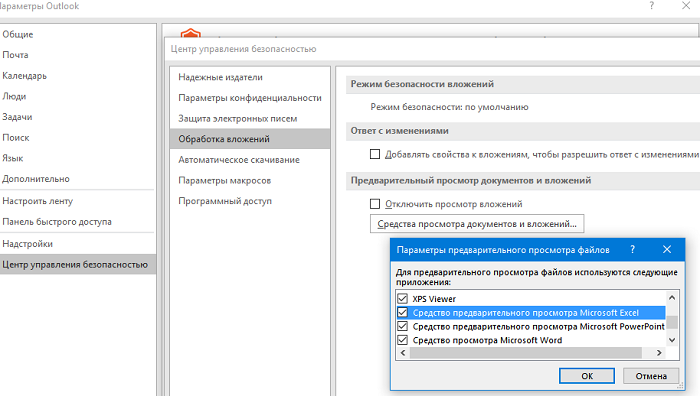
Task: Go to Надстройки category
Action: [x=27, y=244]
